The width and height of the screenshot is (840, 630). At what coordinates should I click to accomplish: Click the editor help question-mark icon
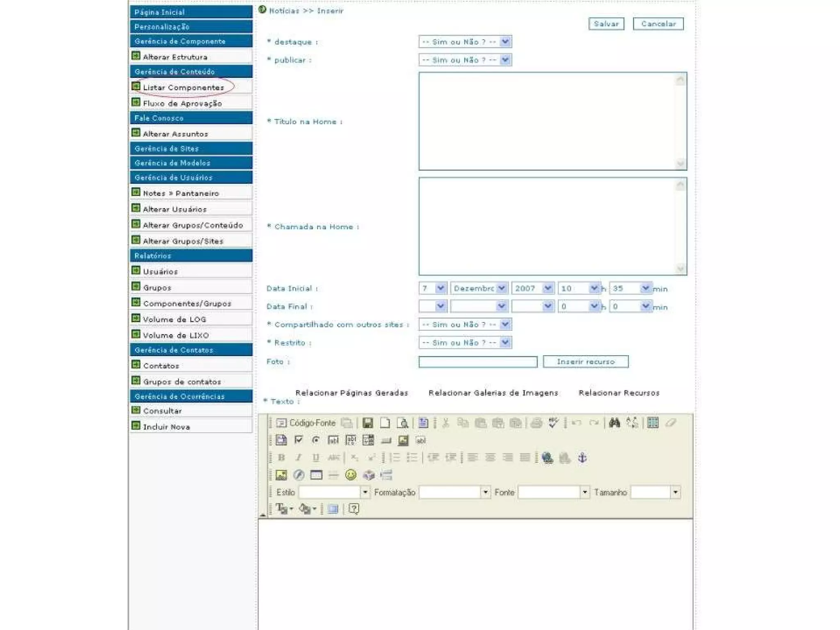[x=354, y=509]
